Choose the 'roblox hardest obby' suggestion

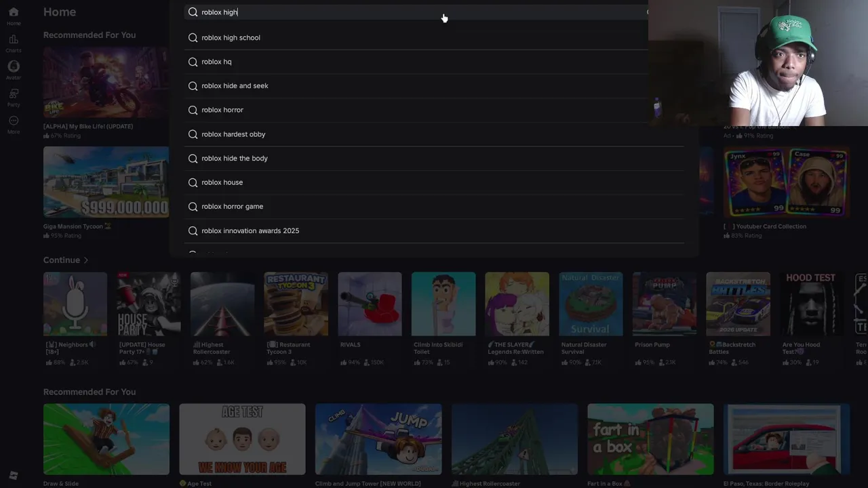click(435, 134)
